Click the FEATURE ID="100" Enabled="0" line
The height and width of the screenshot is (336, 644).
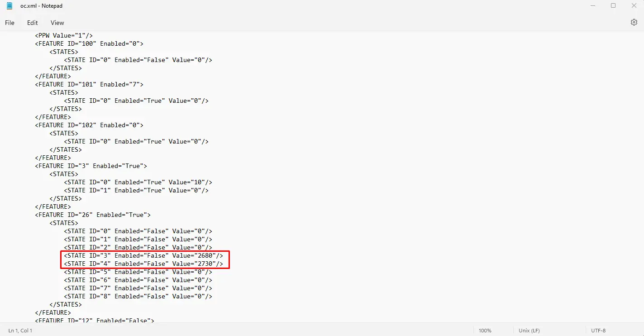(x=89, y=43)
